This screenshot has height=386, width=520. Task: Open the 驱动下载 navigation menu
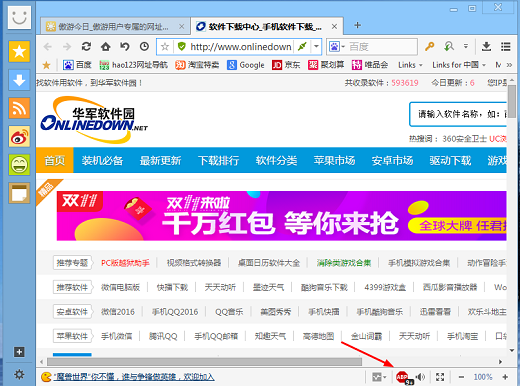pos(450,161)
